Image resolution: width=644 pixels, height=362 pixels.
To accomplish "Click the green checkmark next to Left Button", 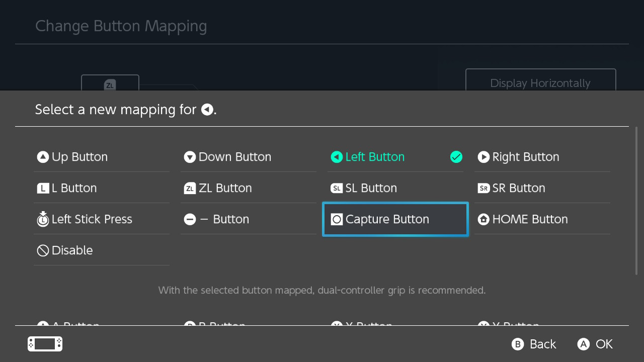I will pyautogui.click(x=456, y=156).
